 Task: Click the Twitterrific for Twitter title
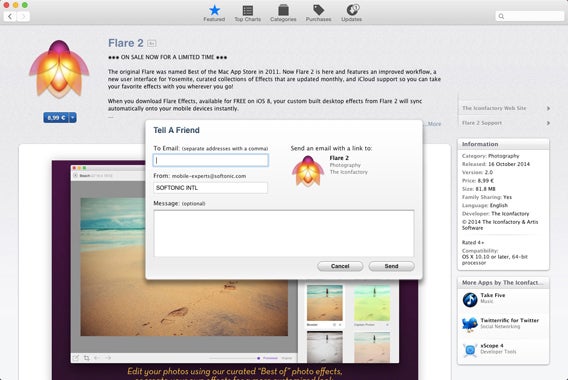click(x=510, y=320)
